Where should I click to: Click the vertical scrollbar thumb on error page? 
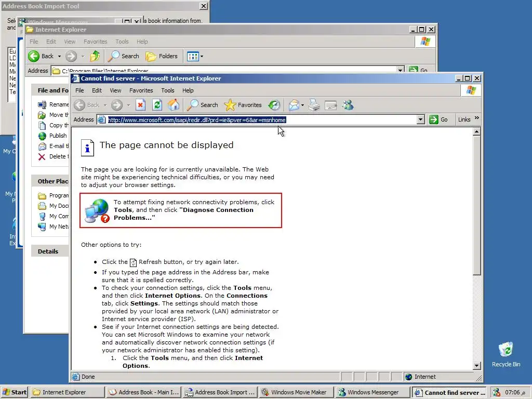[x=477, y=205]
